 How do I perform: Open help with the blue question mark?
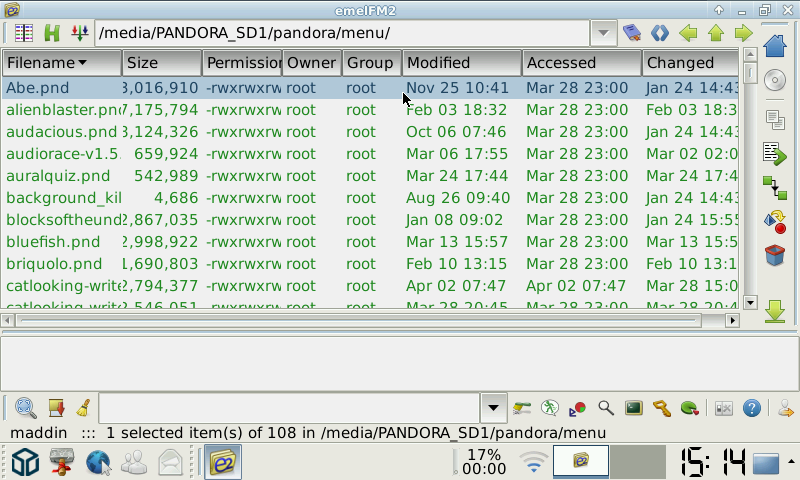[752, 408]
